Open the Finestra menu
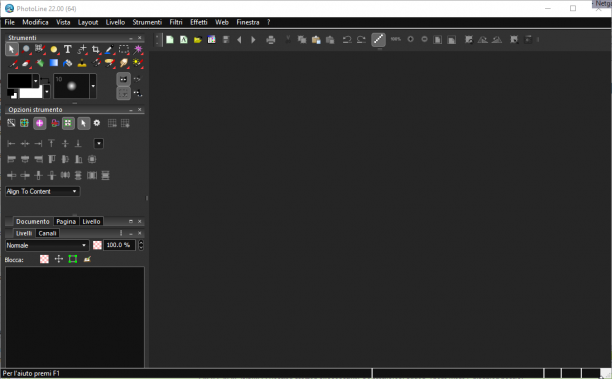 click(248, 22)
